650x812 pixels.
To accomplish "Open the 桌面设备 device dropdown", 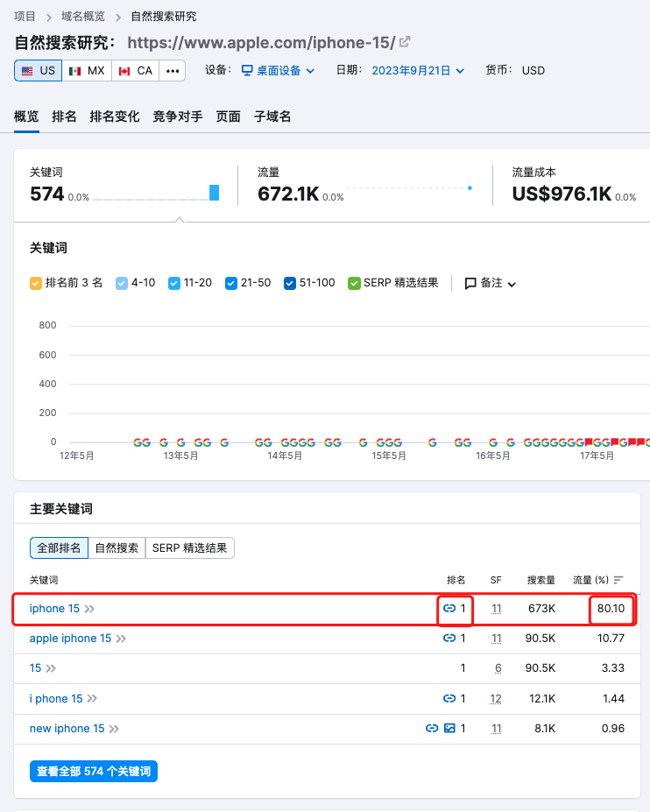I will point(279,70).
